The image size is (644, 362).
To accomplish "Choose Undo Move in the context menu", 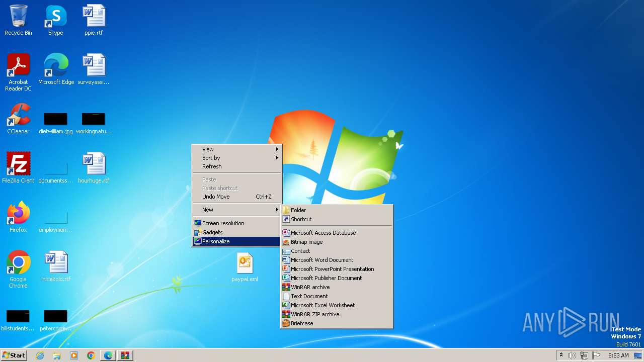I will click(x=236, y=197).
